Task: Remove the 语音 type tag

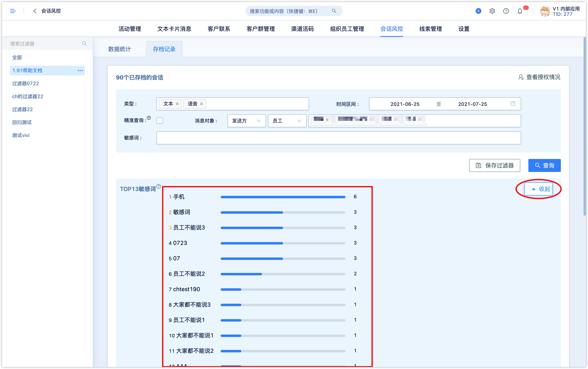Action: point(202,104)
